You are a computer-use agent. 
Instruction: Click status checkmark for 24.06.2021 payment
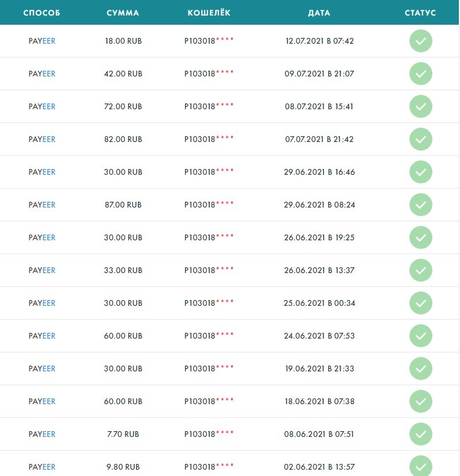pos(420,336)
